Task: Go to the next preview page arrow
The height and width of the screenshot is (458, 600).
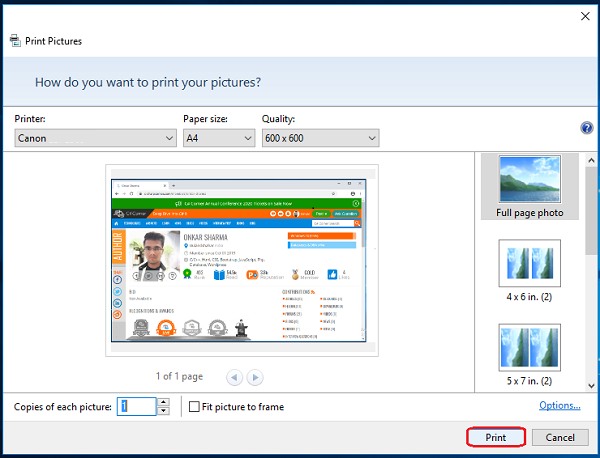Action: tap(255, 378)
